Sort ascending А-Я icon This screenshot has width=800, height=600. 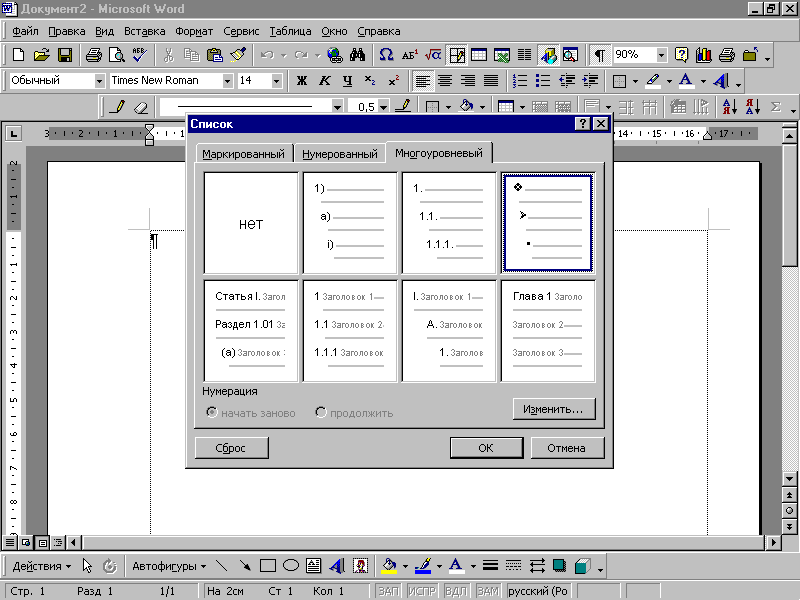[730, 107]
